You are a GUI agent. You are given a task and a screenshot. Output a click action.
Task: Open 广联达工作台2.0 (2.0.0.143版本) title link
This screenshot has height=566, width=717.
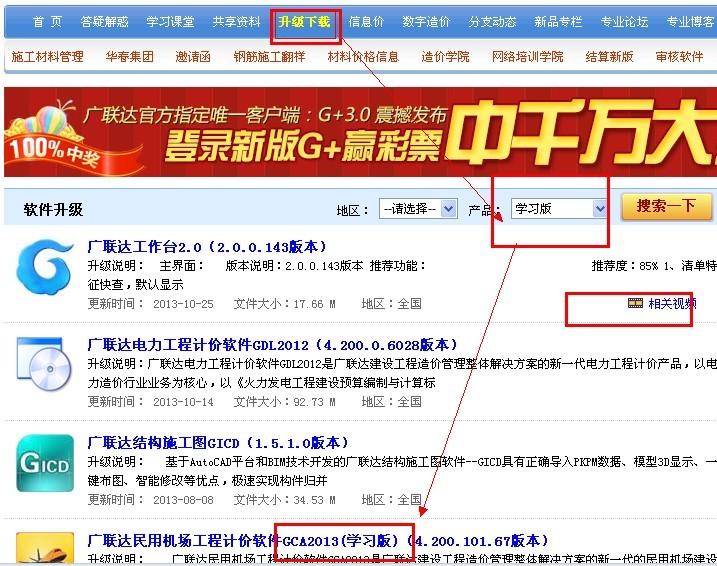coord(207,247)
